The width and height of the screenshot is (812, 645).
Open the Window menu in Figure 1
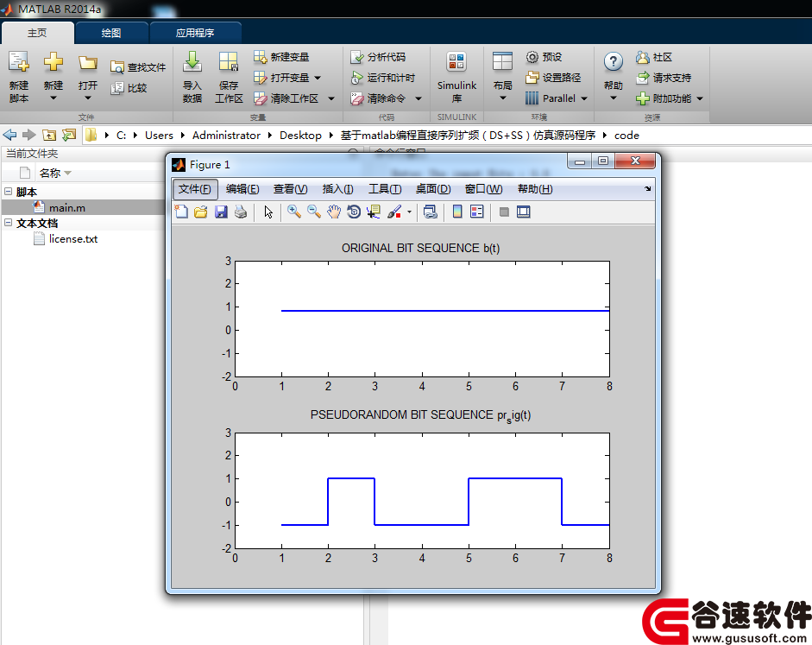point(483,189)
